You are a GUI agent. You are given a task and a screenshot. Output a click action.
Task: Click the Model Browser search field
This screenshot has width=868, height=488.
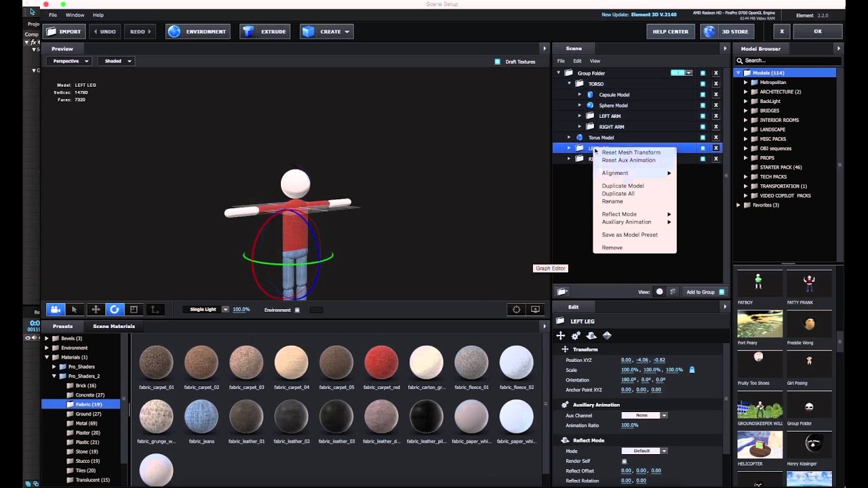point(788,60)
